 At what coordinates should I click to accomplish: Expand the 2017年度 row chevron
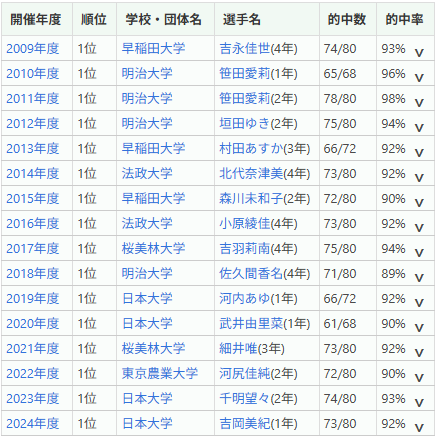point(419,253)
